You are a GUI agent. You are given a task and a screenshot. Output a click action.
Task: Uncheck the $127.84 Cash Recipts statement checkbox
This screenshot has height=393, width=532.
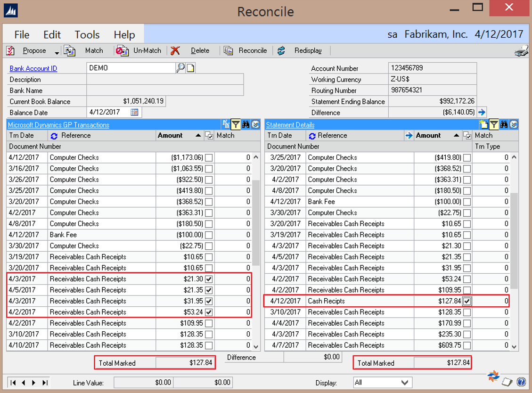point(467,301)
